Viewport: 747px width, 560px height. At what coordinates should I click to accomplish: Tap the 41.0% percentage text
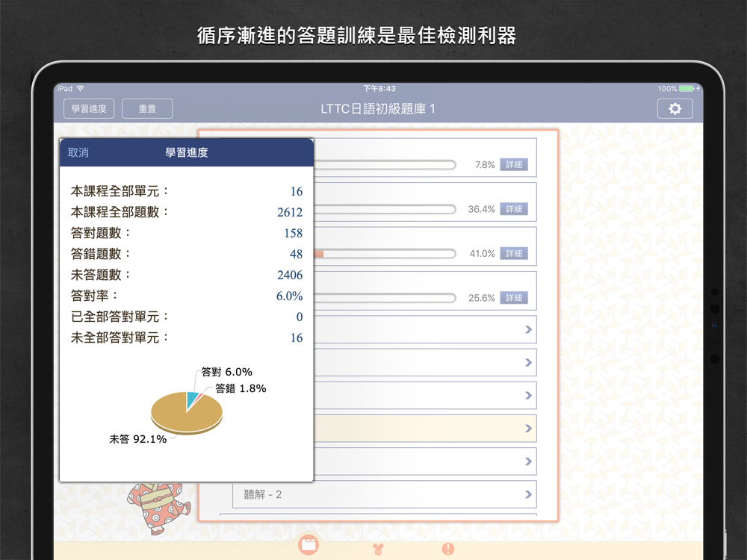pyautogui.click(x=482, y=253)
